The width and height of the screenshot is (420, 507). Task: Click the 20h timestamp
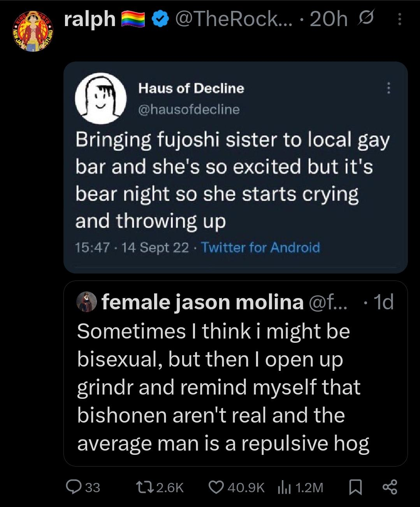click(x=328, y=18)
